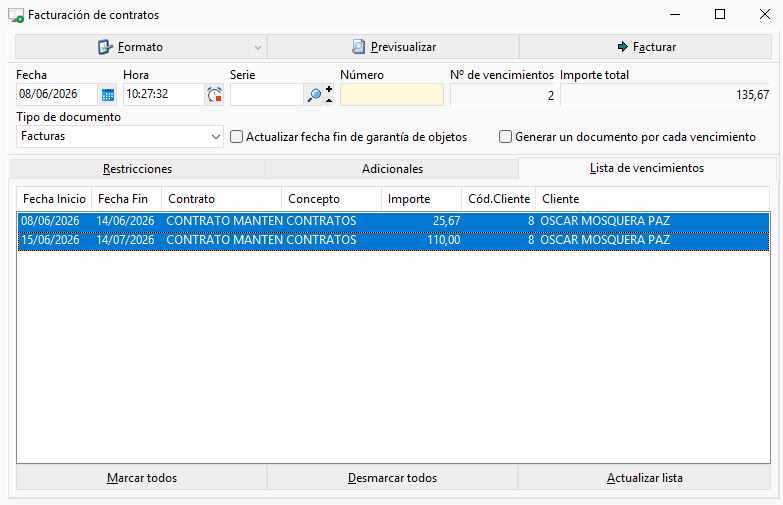783x505 pixels.
Task: Expand the Formato button dropdown arrow
Action: [258, 47]
